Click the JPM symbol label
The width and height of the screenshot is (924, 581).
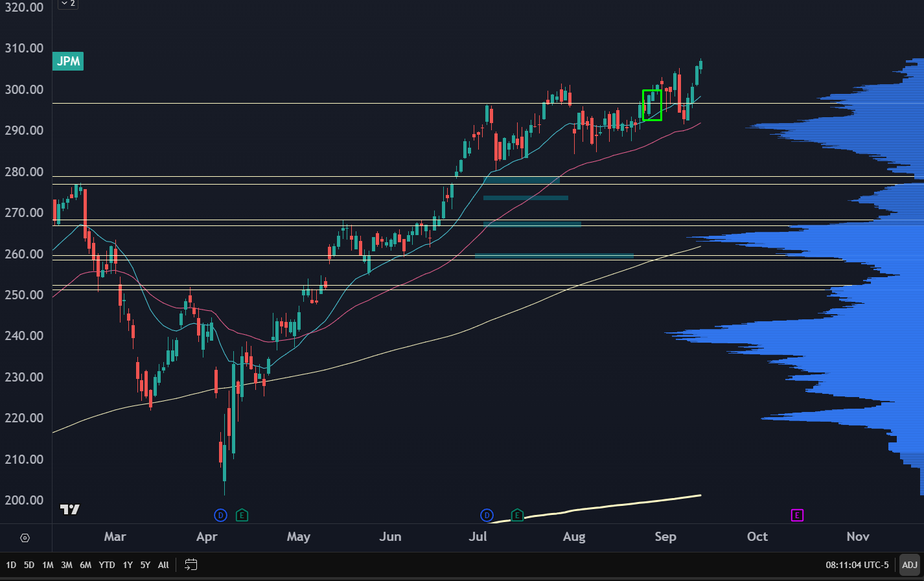pos(68,62)
